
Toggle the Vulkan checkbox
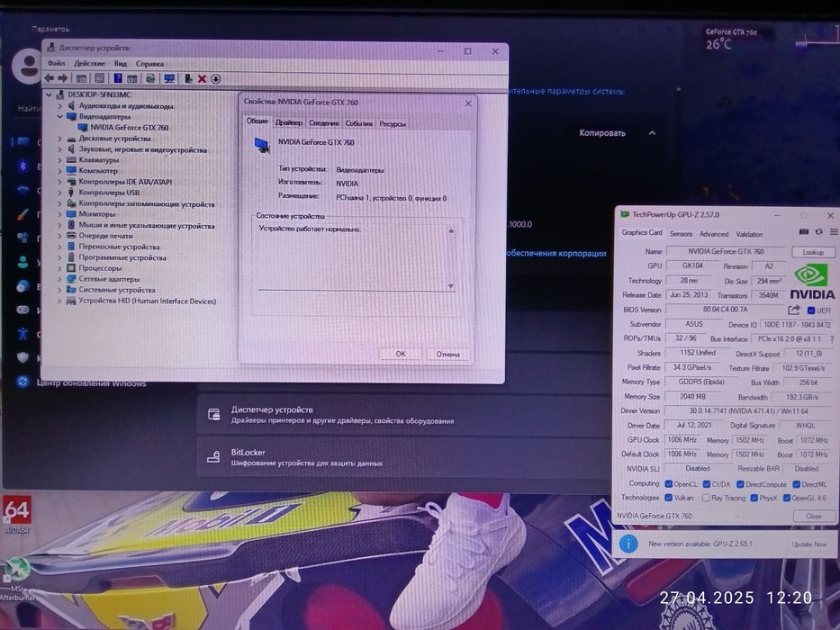(x=669, y=498)
